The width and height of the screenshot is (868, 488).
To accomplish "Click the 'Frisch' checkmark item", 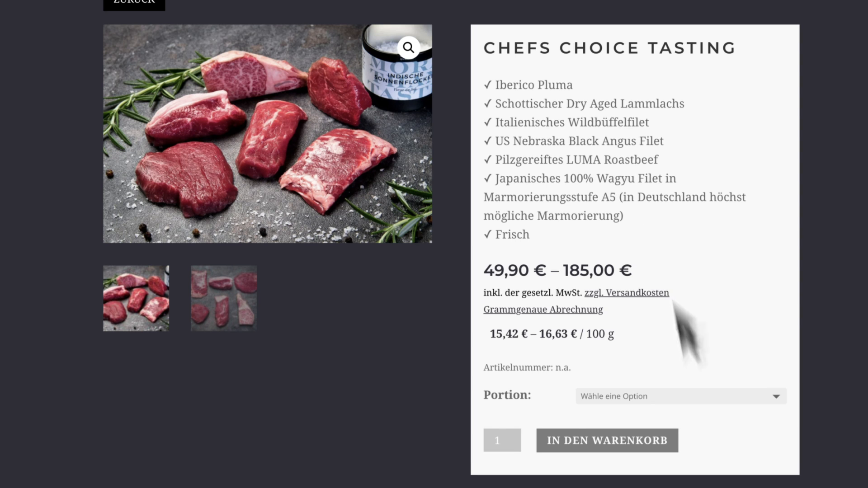I will [x=506, y=234].
